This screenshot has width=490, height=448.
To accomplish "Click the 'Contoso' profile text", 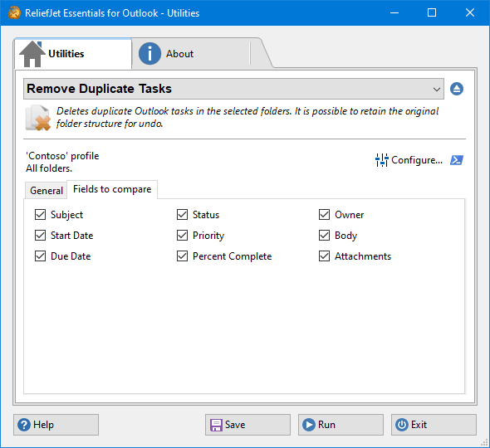I will point(62,156).
